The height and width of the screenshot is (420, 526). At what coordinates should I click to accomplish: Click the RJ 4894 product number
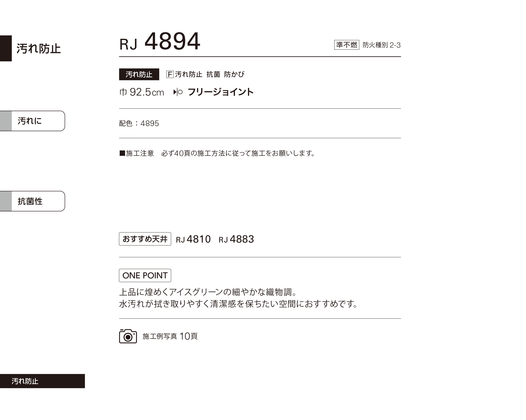pyautogui.click(x=160, y=42)
